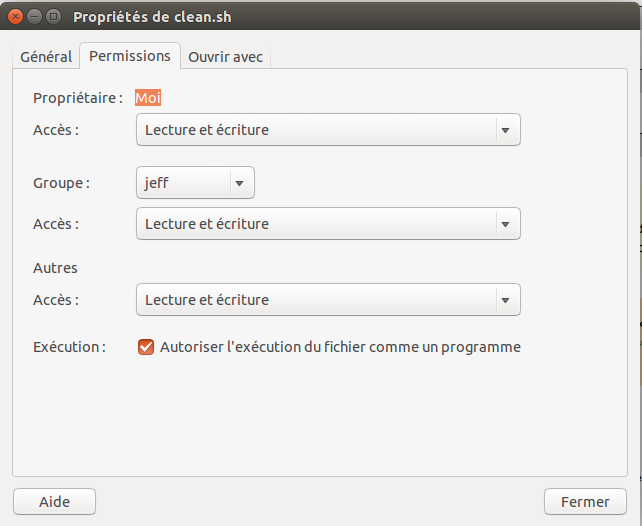Select the Permissions tab
This screenshot has width=642, height=526.
(x=130, y=56)
